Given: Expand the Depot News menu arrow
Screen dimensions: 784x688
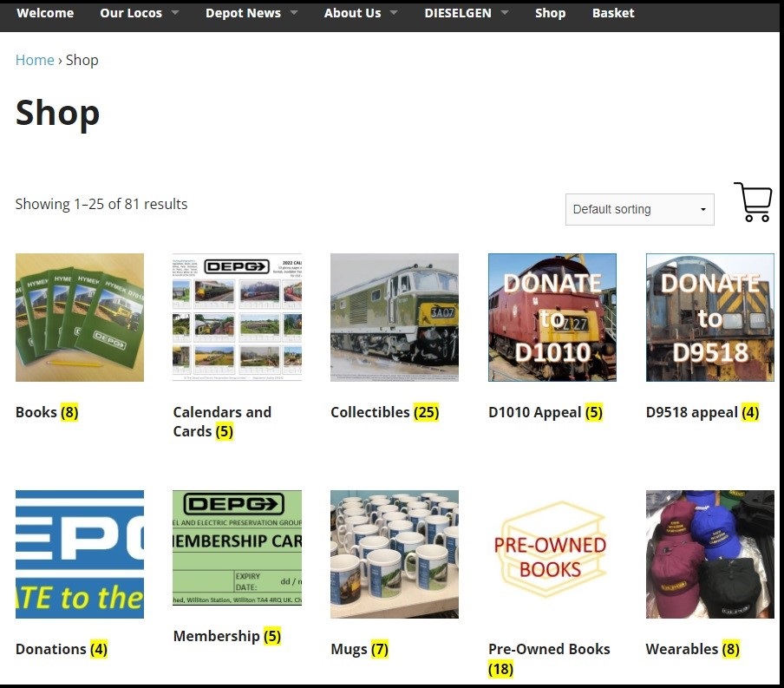Looking at the screenshot, I should click(294, 12).
